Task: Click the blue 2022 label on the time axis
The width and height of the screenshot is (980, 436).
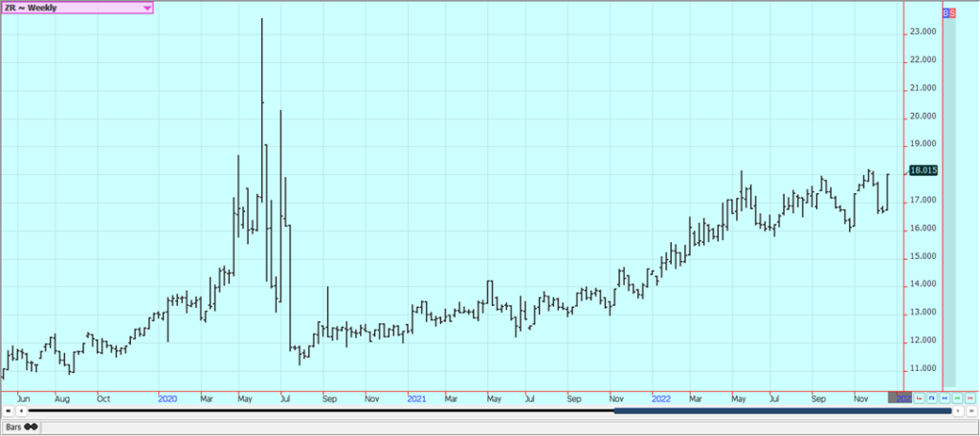Action: click(661, 399)
